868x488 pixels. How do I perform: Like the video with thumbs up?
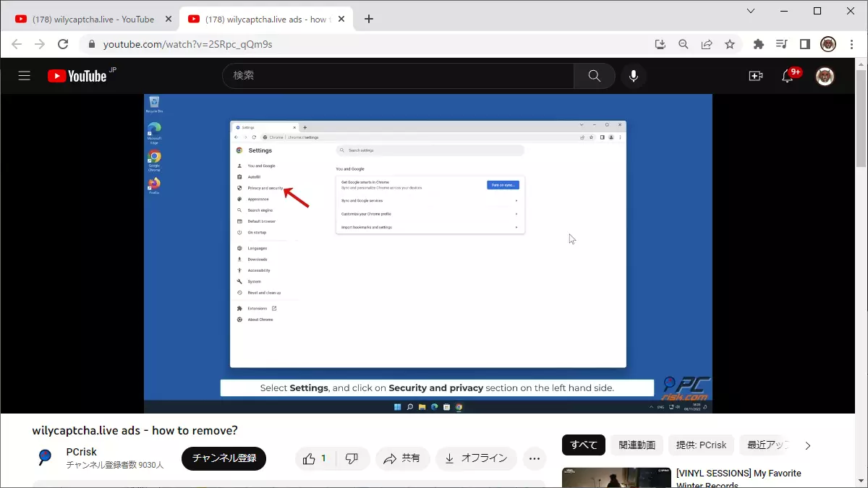click(x=315, y=458)
